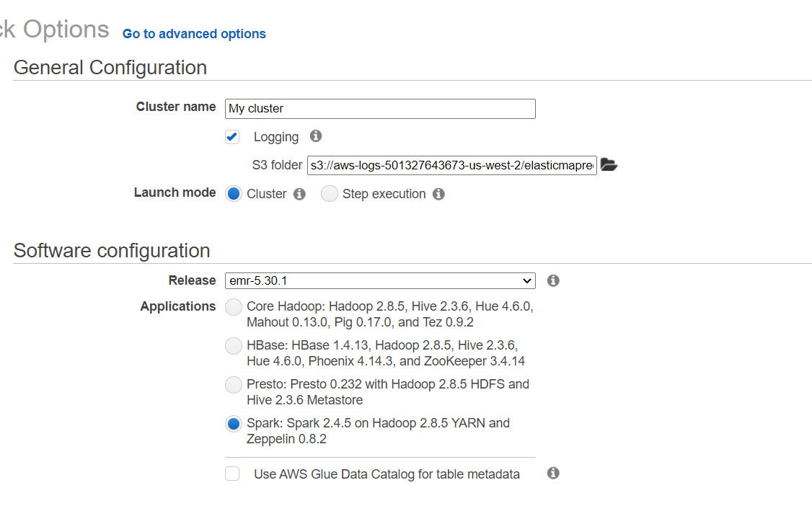Choose the HBase application option
This screenshot has width=812, height=506.
233,346
